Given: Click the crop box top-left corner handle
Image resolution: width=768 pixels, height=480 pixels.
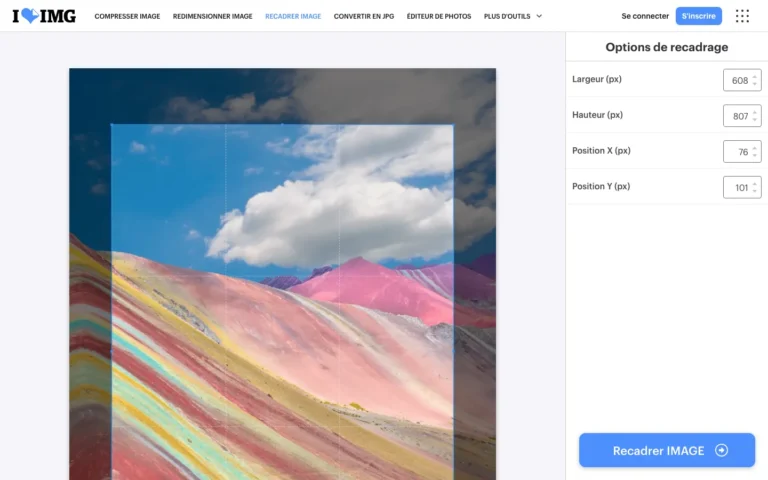Looking at the screenshot, I should pos(112,125).
